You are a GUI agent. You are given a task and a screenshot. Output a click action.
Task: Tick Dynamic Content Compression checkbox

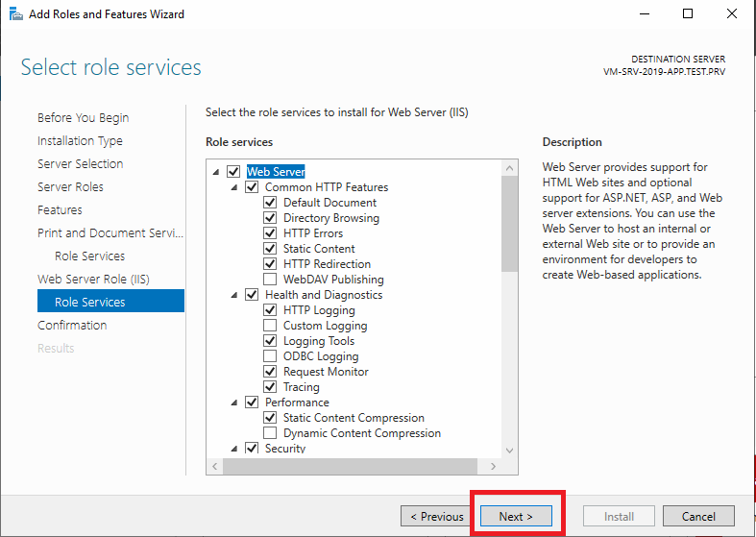tap(270, 433)
